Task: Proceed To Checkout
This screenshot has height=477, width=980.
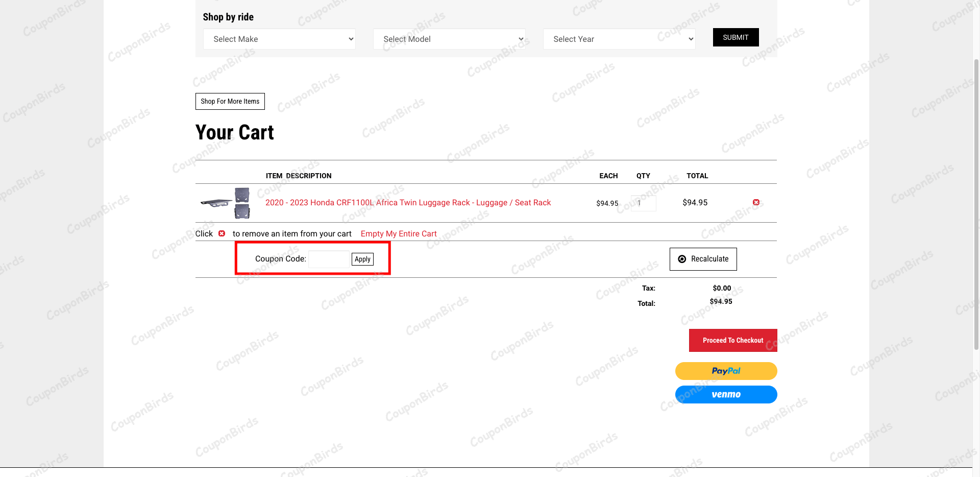Action: 732,340
